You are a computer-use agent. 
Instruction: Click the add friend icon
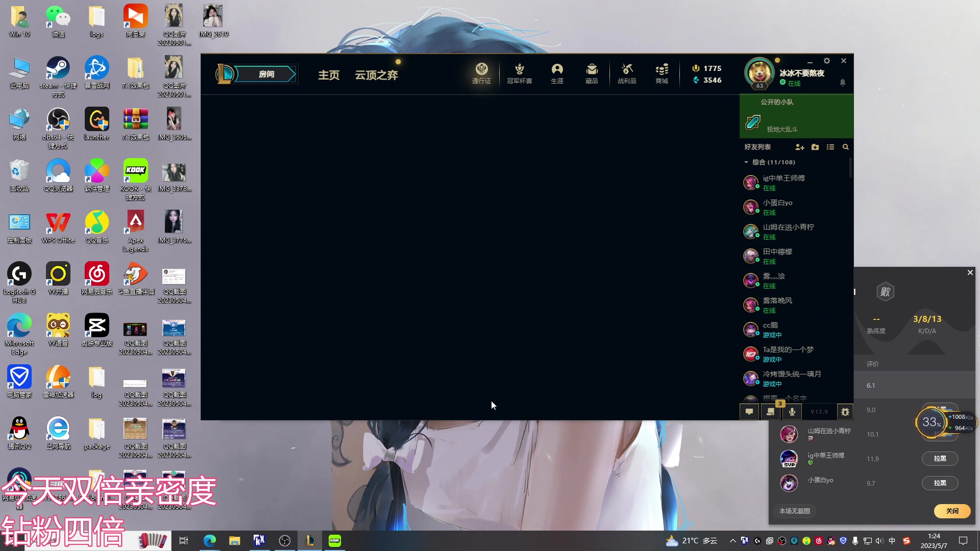pyautogui.click(x=799, y=147)
